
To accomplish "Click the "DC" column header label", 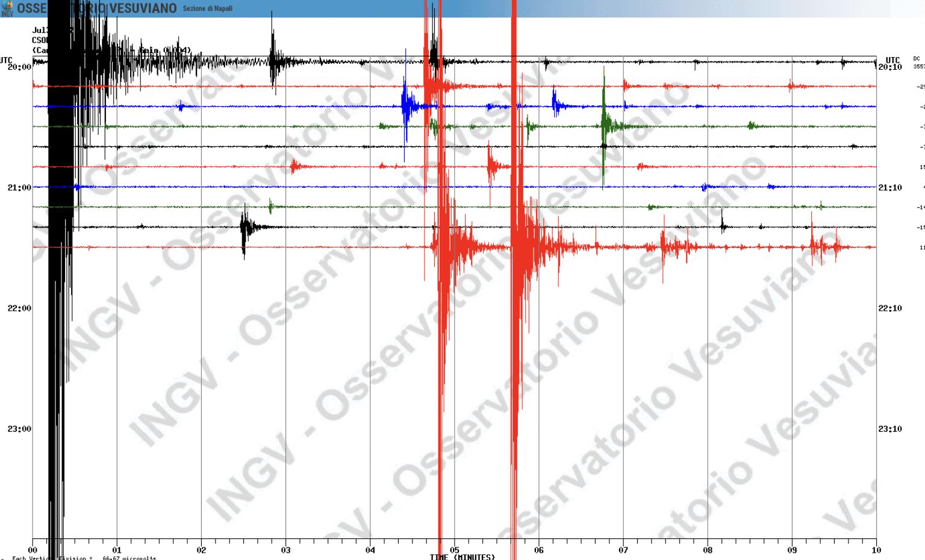I will point(917,59).
